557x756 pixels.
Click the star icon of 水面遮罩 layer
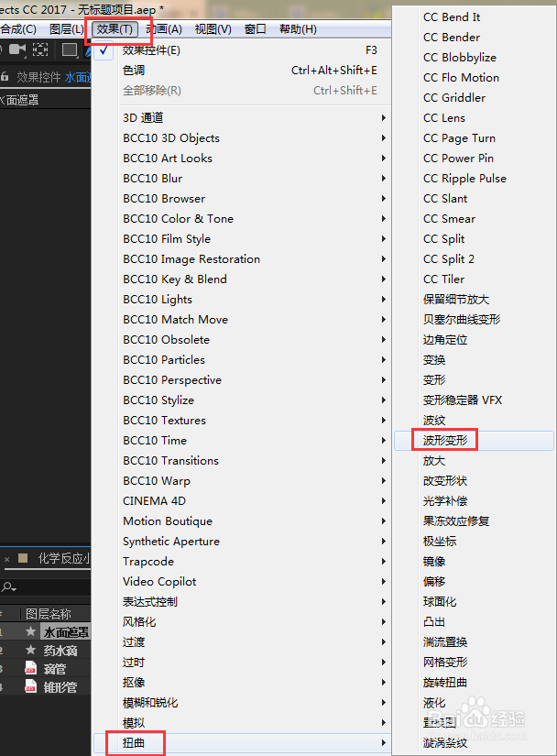30,631
